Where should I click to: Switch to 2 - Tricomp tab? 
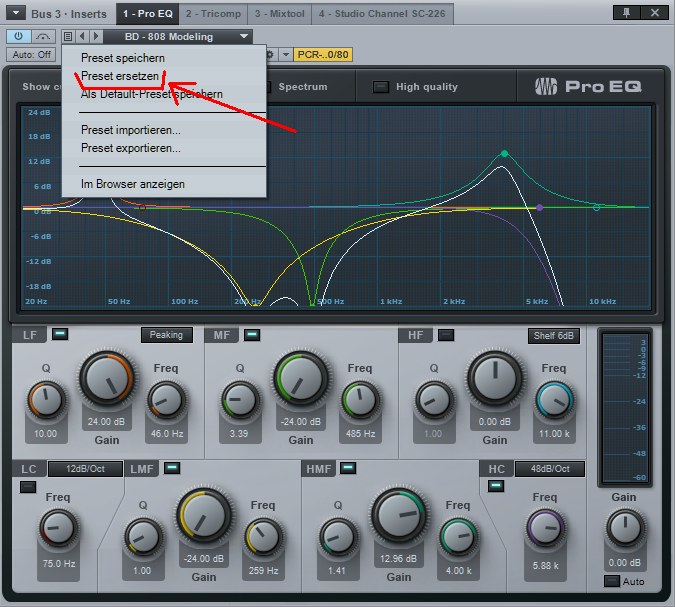(213, 14)
